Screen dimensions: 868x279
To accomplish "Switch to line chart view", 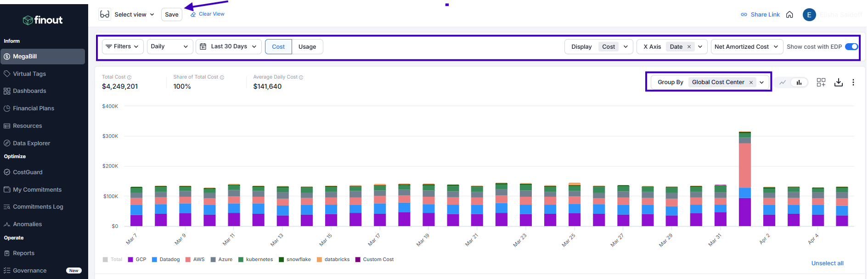I will click(783, 82).
